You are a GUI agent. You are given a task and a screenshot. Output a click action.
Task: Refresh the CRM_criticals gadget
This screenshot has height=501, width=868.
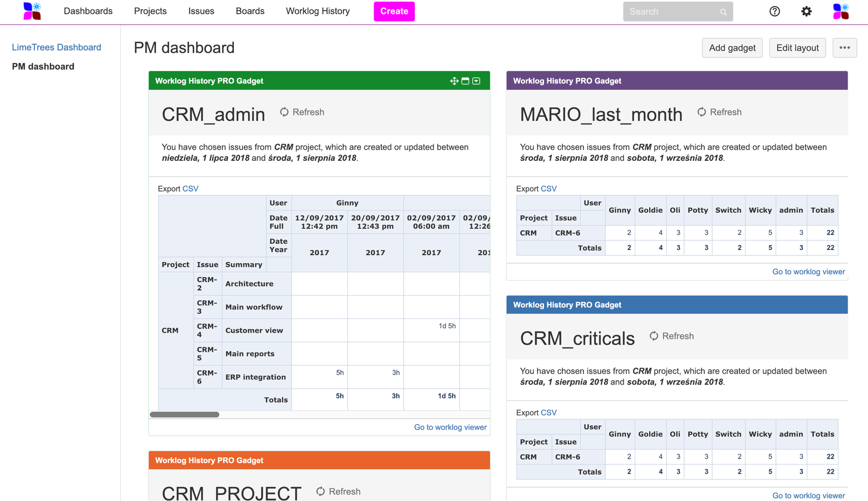671,336
